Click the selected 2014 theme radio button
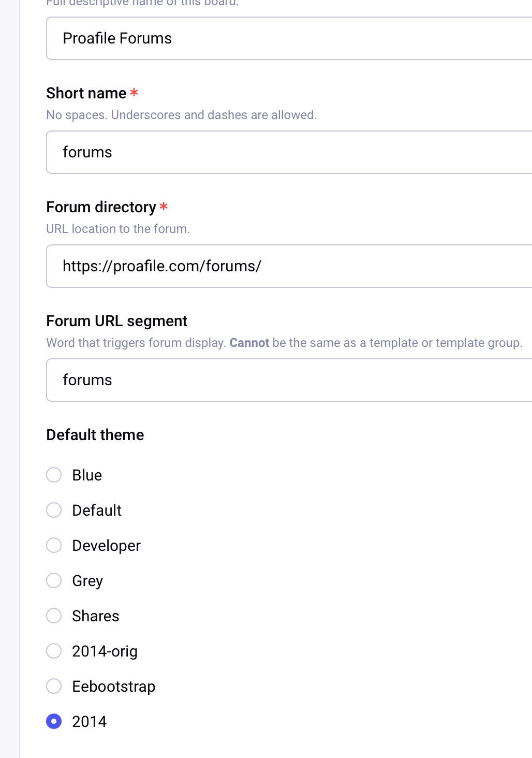Viewport: 532px width, 758px height. (x=54, y=721)
